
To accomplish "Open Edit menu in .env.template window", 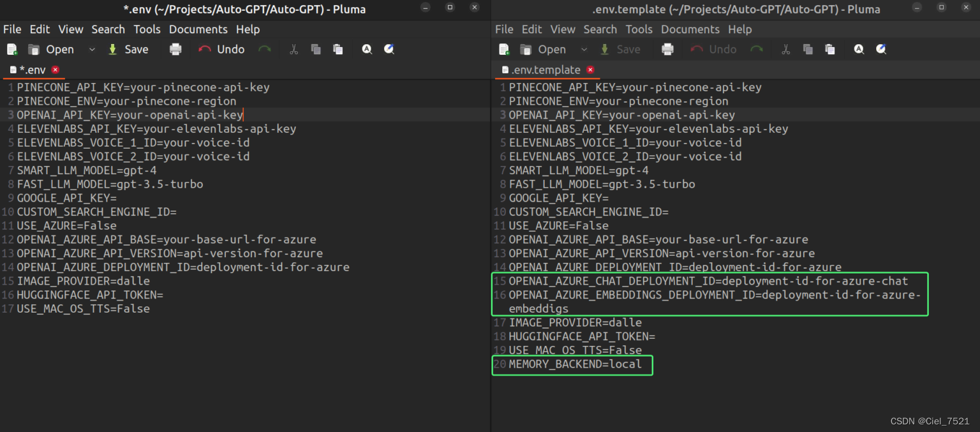I will pyautogui.click(x=531, y=29).
